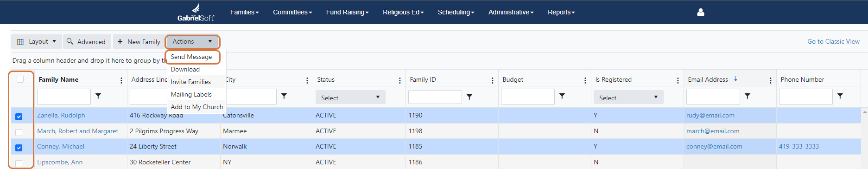Click the filter icon under City column
The width and height of the screenshot is (868, 169).
(x=284, y=96)
